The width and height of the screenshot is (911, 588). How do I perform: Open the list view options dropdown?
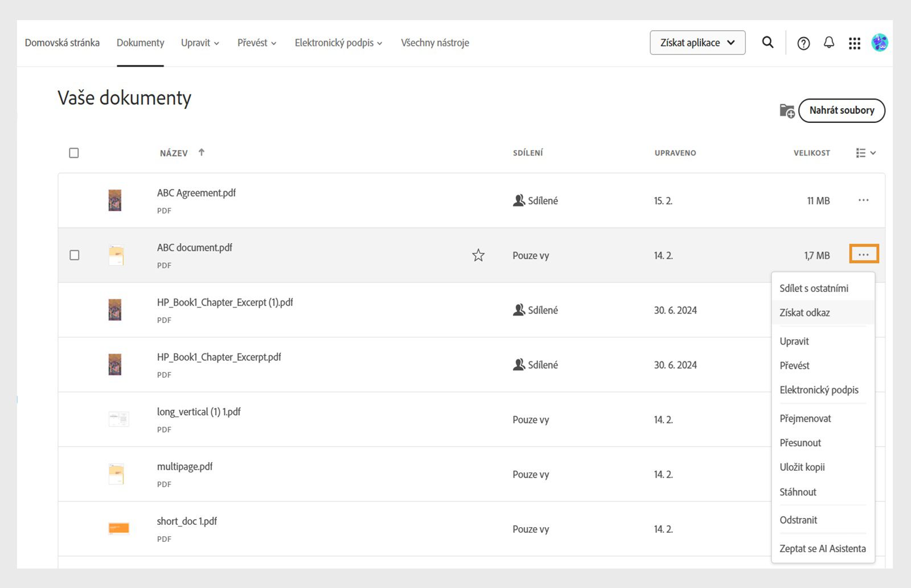[865, 153]
